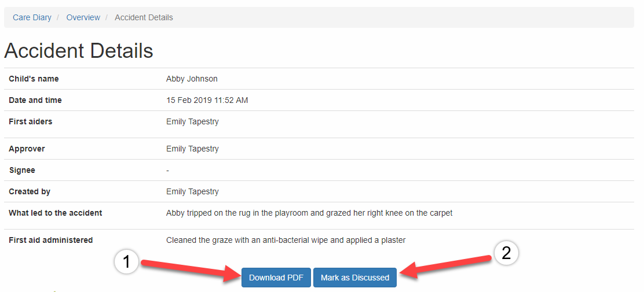Image resolution: width=644 pixels, height=292 pixels.
Task: Go to the Overview breadcrumb link
Action: pyautogui.click(x=83, y=17)
